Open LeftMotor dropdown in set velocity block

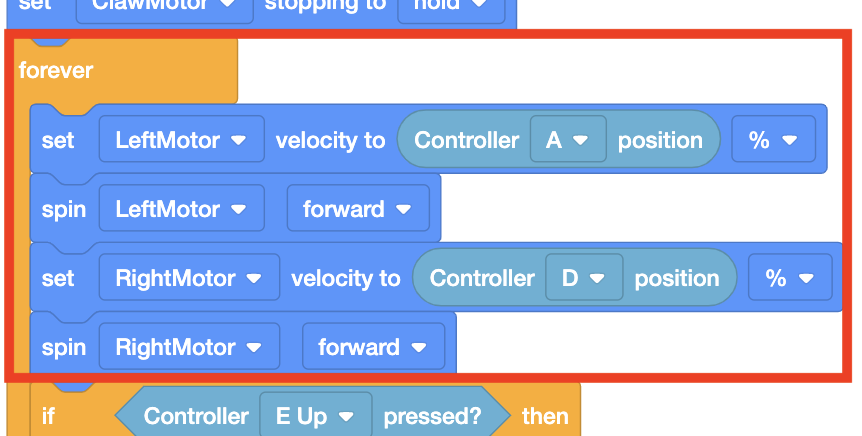(x=181, y=140)
